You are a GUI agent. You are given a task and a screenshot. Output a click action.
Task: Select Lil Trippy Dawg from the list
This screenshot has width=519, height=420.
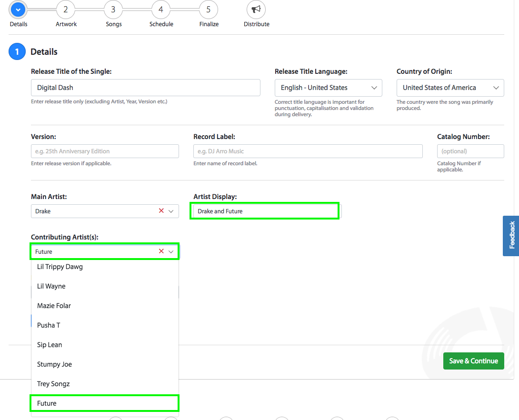point(105,267)
